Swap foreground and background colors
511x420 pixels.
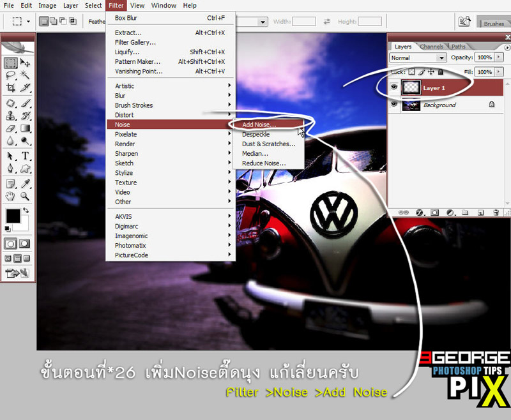(x=26, y=211)
